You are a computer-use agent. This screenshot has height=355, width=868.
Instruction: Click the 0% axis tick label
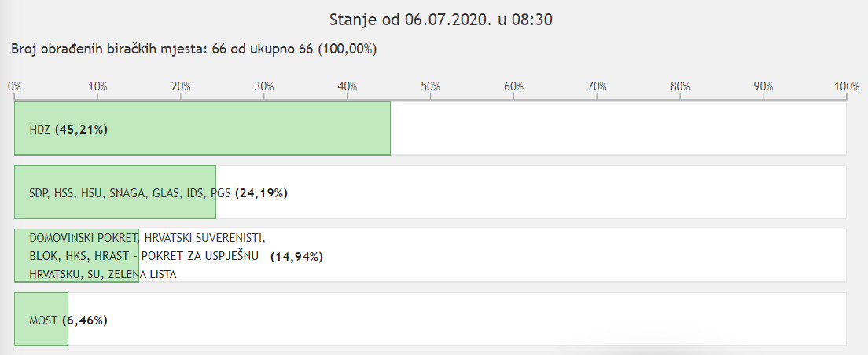click(14, 86)
